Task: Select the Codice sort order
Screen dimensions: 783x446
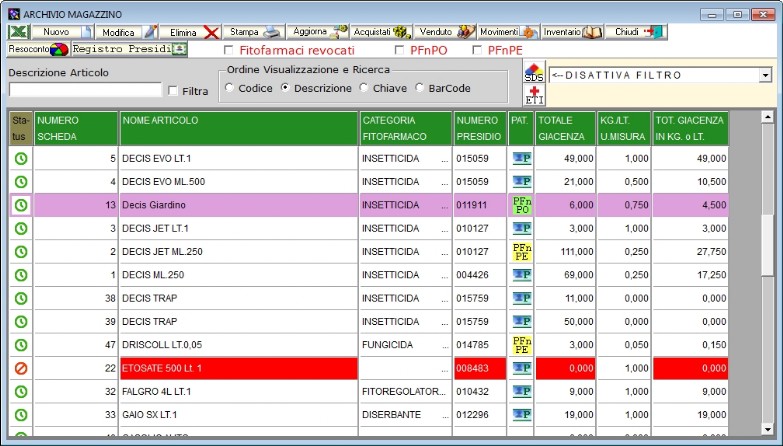Action: [x=229, y=87]
